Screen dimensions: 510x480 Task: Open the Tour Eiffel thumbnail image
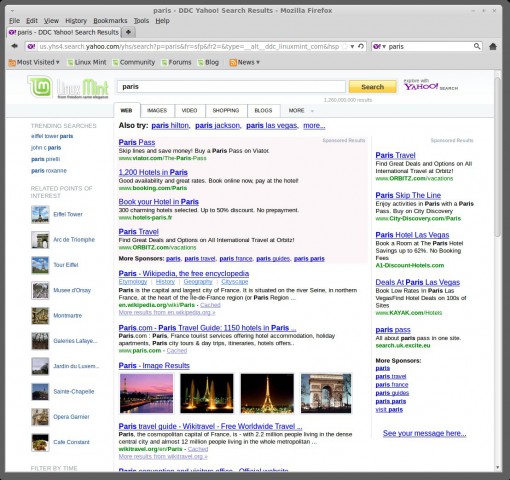pos(40,265)
